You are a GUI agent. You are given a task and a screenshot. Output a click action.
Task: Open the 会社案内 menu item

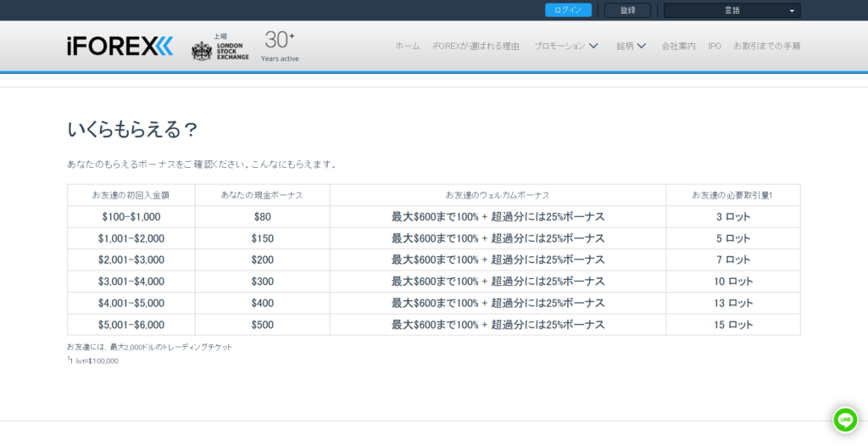tap(678, 46)
